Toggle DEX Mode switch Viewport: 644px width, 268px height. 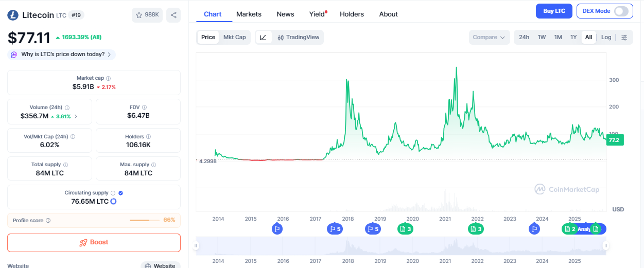621,11
